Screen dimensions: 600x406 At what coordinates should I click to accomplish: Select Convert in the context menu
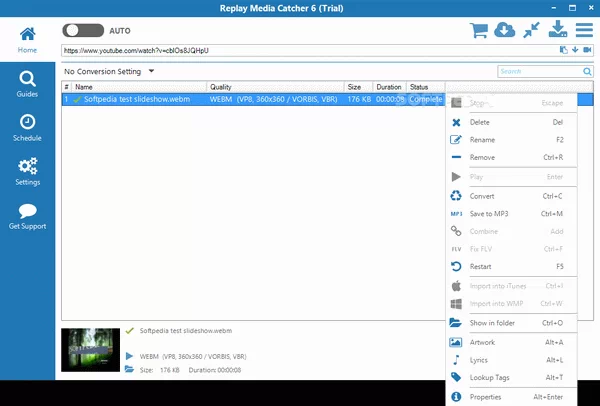click(482, 196)
